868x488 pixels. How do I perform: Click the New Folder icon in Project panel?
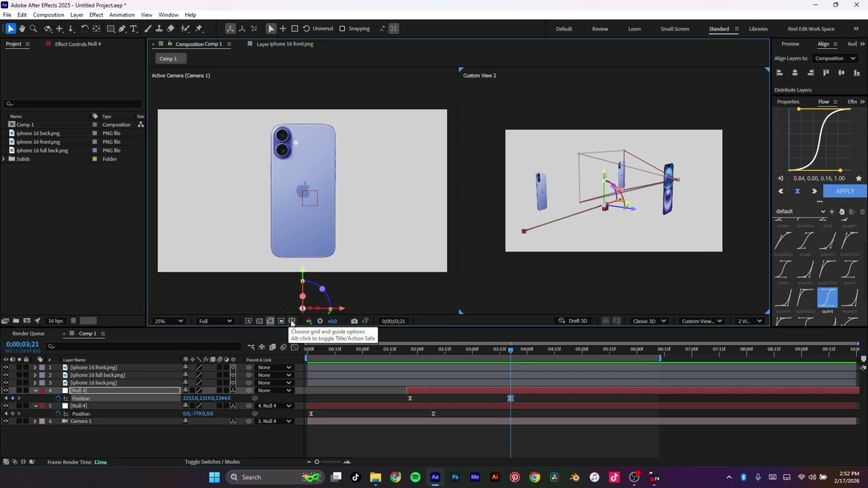(16, 321)
